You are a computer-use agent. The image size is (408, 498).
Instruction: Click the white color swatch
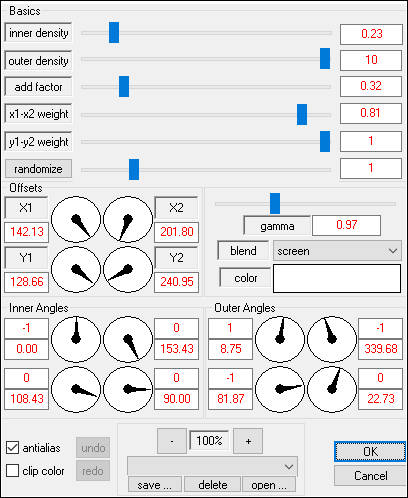[337, 279]
